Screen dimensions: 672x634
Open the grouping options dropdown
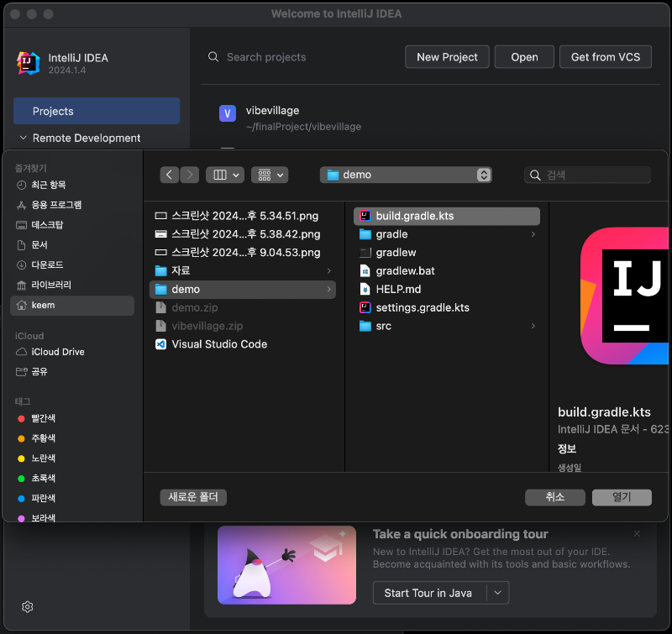tap(270, 175)
